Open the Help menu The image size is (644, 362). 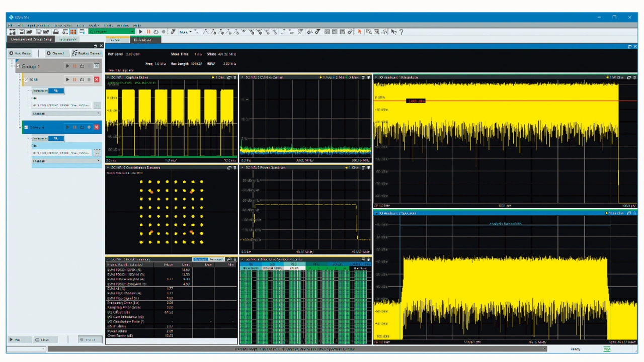point(137,25)
